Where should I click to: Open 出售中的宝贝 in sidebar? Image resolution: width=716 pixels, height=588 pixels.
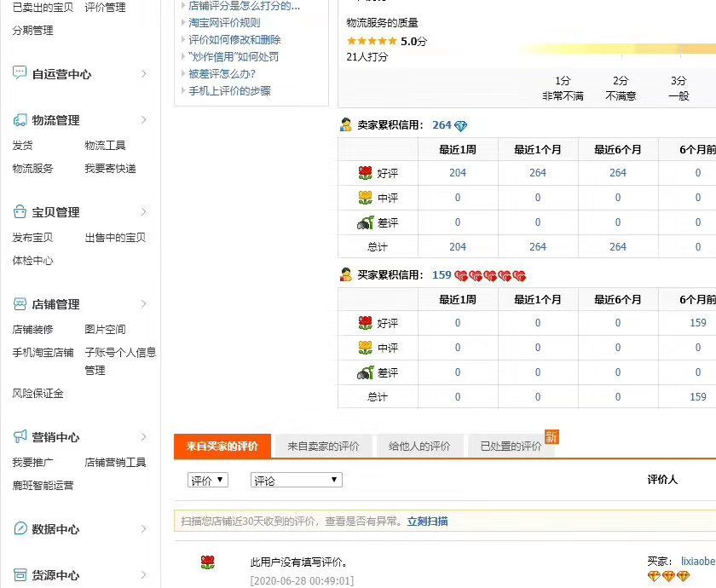coord(116,238)
